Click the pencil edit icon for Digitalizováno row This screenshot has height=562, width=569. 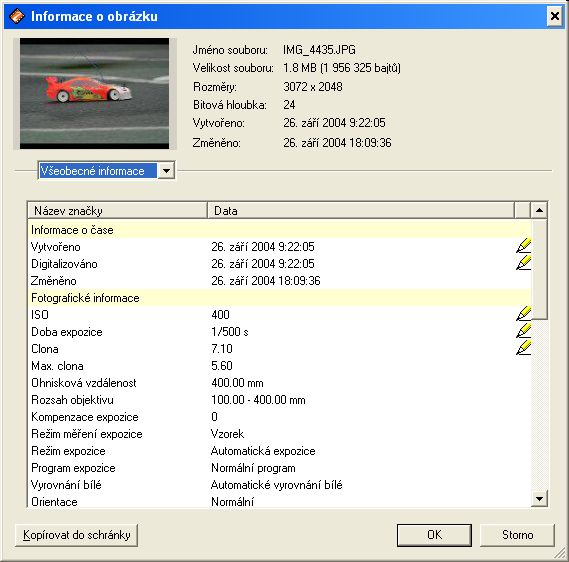[523, 263]
